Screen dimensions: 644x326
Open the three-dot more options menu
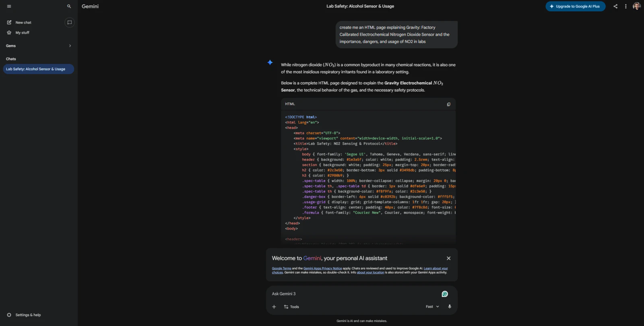pyautogui.click(x=626, y=6)
